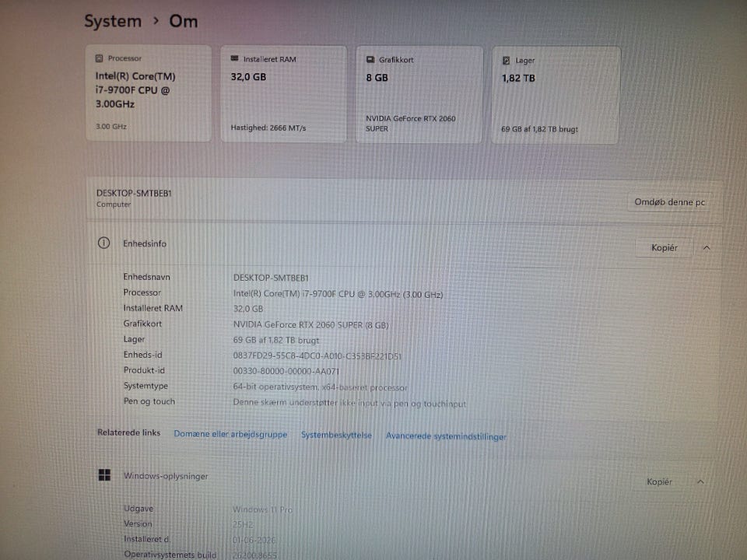Click the Grafikkort card icon

pyautogui.click(x=370, y=60)
